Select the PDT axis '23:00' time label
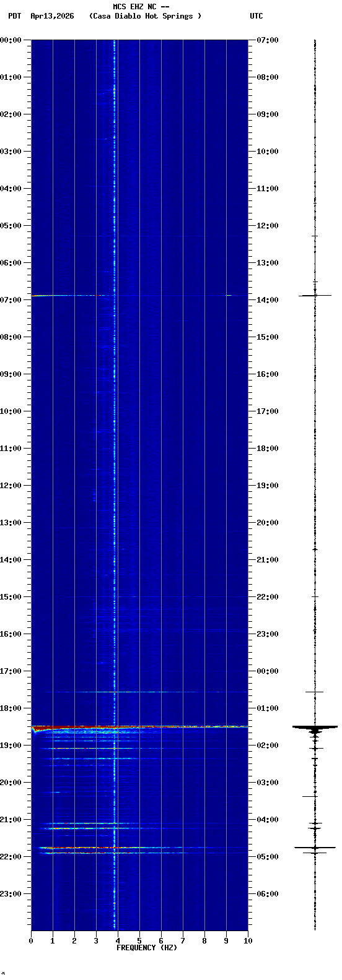The height and width of the screenshot is (980, 342). tap(11, 894)
